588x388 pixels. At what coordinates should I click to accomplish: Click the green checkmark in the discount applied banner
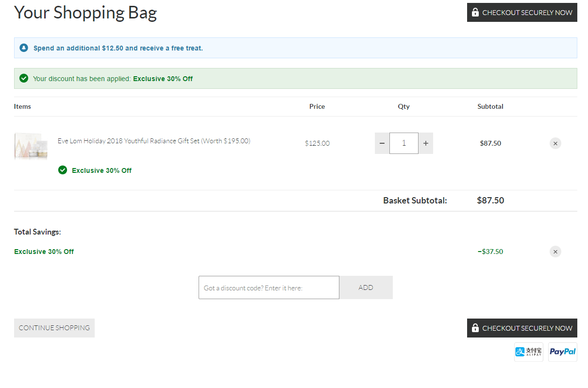pos(23,78)
